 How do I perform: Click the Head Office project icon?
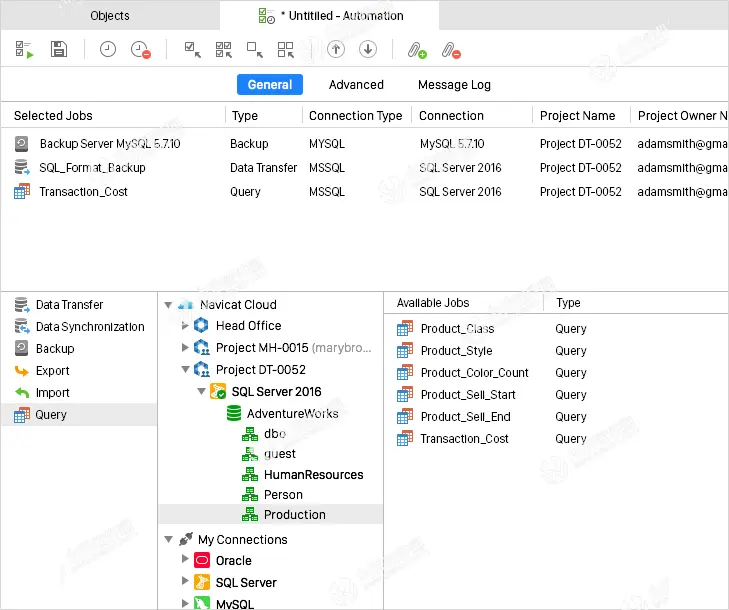201,325
